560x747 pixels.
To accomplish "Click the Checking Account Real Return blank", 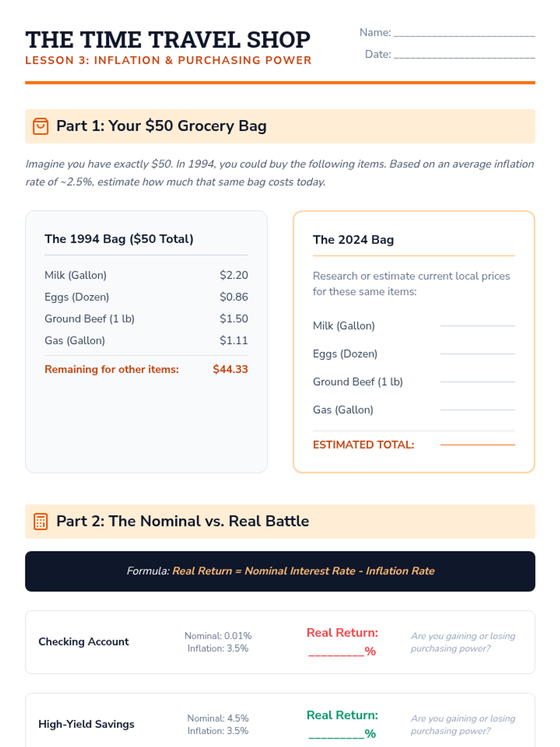I will pyautogui.click(x=336, y=652).
